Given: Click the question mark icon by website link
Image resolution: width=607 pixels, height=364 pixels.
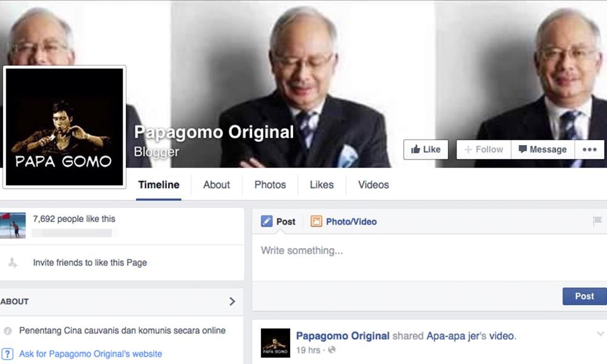Looking at the screenshot, I should click(7, 354).
